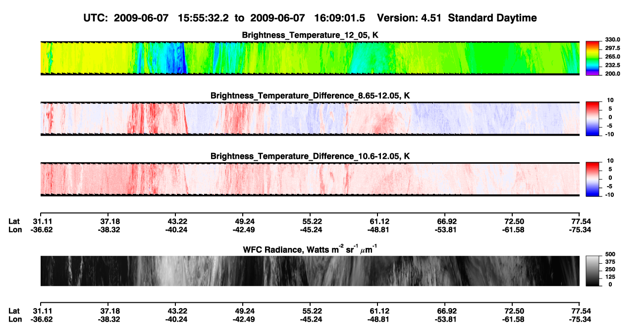Click the Brightness_Temperature_12_05, K panel title

(x=310, y=35)
